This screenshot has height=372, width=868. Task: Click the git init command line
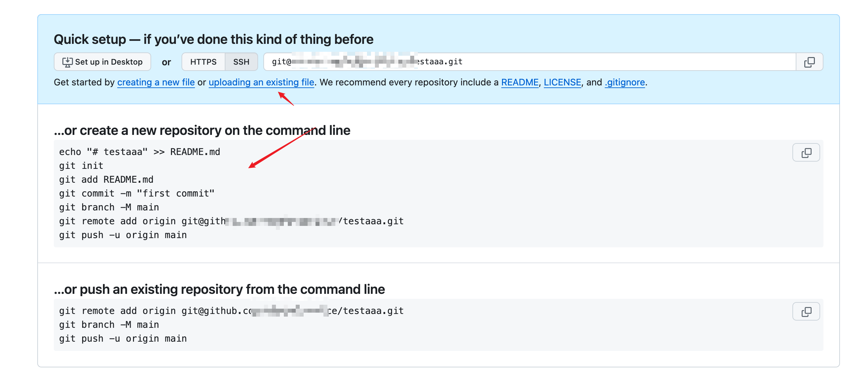[x=81, y=166]
